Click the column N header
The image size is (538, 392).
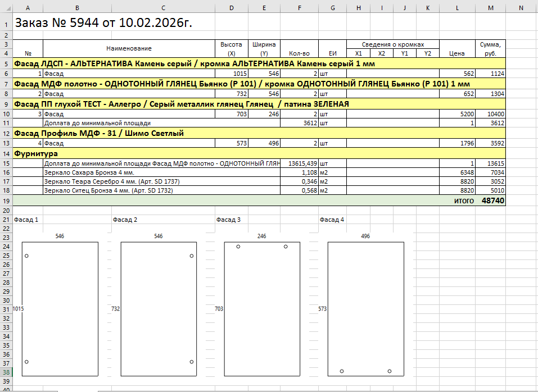pos(521,7)
